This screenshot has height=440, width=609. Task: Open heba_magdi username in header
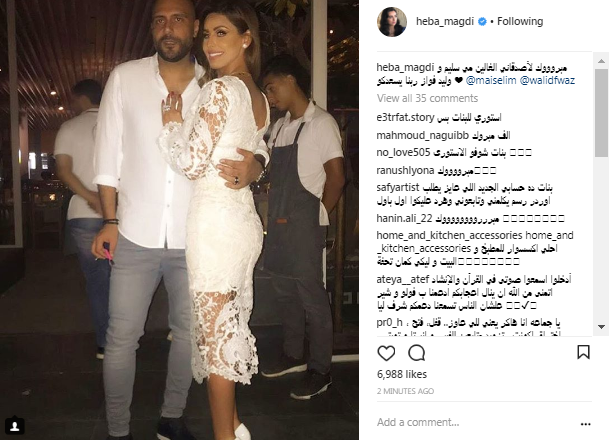tap(445, 21)
